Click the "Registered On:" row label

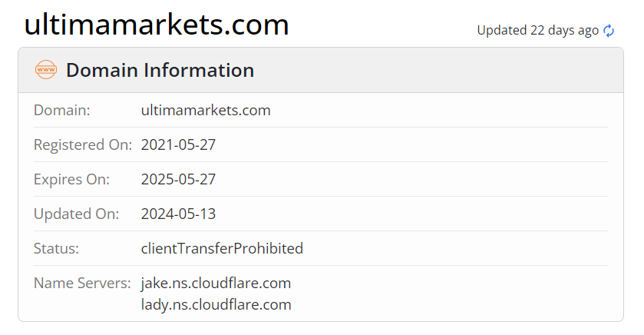pyautogui.click(x=83, y=144)
